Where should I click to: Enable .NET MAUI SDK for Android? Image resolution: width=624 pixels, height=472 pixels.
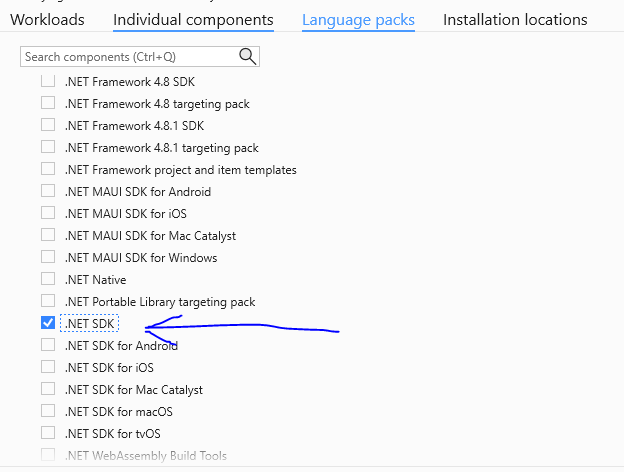pos(48,191)
